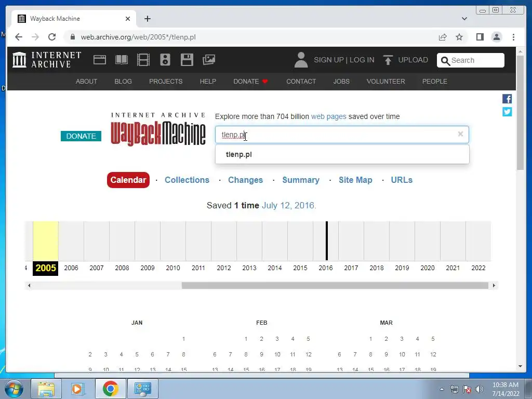
Task: Click the UPLOAD link
Action: point(413,60)
